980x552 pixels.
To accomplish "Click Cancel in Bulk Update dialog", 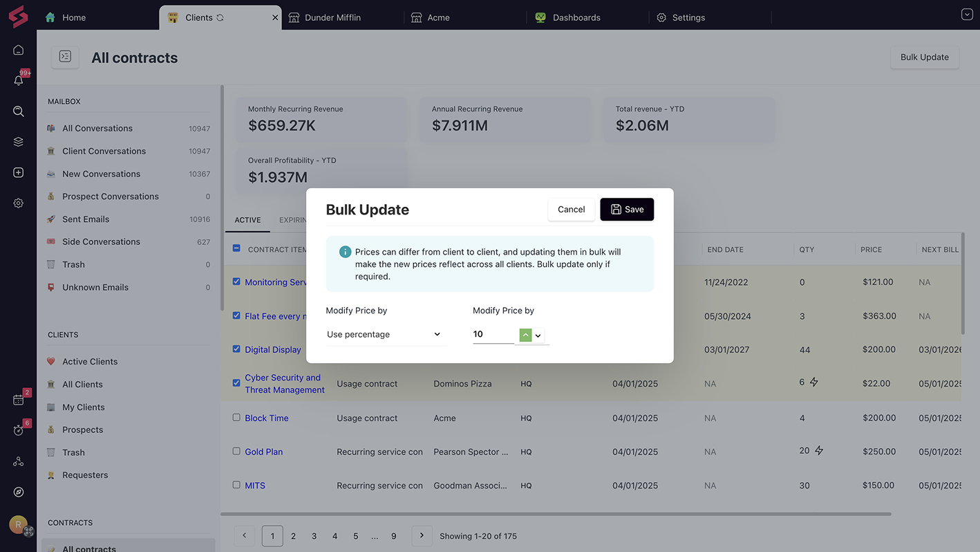I will point(572,210).
